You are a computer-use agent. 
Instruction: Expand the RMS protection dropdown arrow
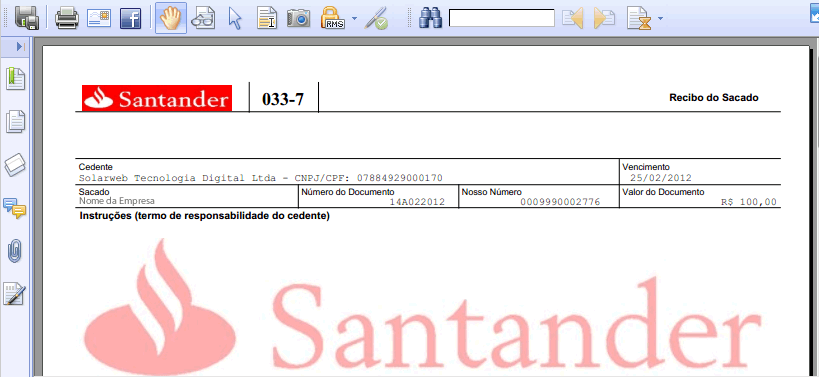click(354, 19)
